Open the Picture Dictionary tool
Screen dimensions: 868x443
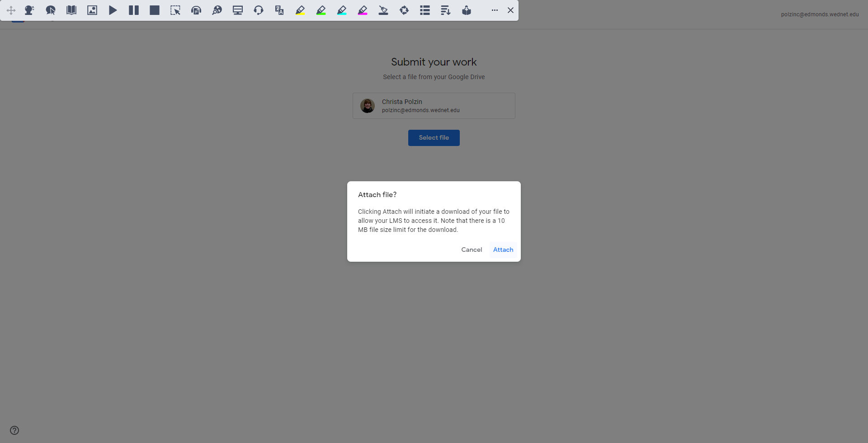click(92, 10)
